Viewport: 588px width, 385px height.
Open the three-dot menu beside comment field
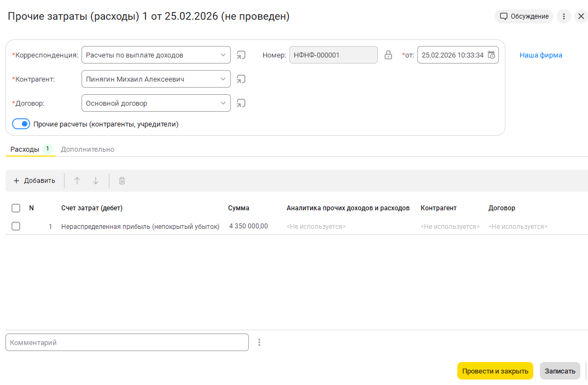(259, 342)
